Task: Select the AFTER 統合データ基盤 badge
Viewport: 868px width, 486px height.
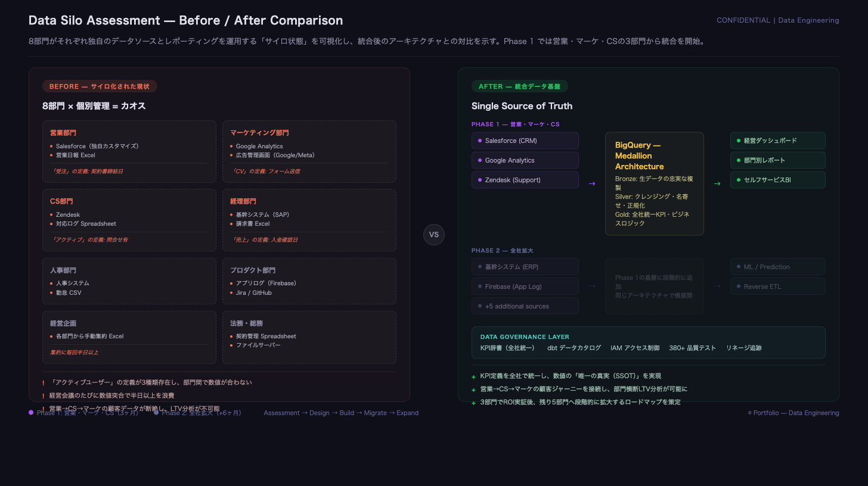Action: tap(519, 86)
